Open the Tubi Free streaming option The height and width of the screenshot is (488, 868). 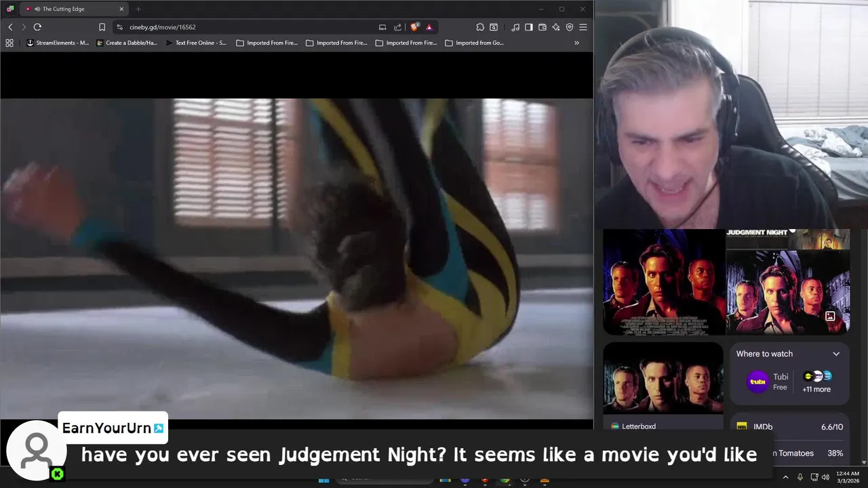[768, 382]
